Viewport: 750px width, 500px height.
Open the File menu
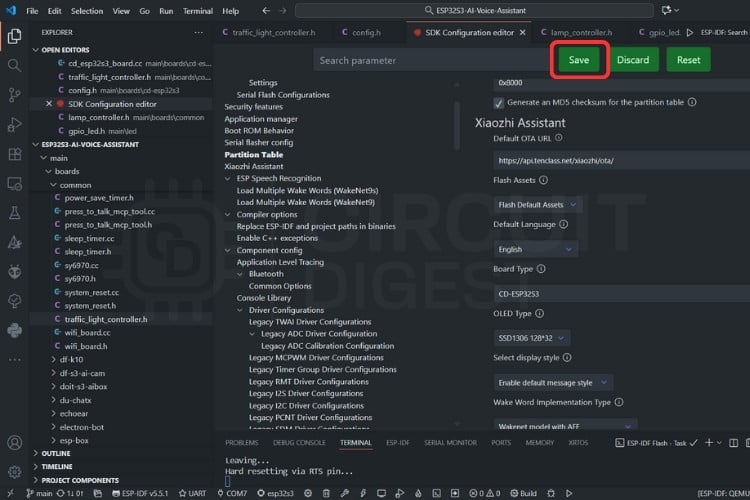(x=32, y=11)
